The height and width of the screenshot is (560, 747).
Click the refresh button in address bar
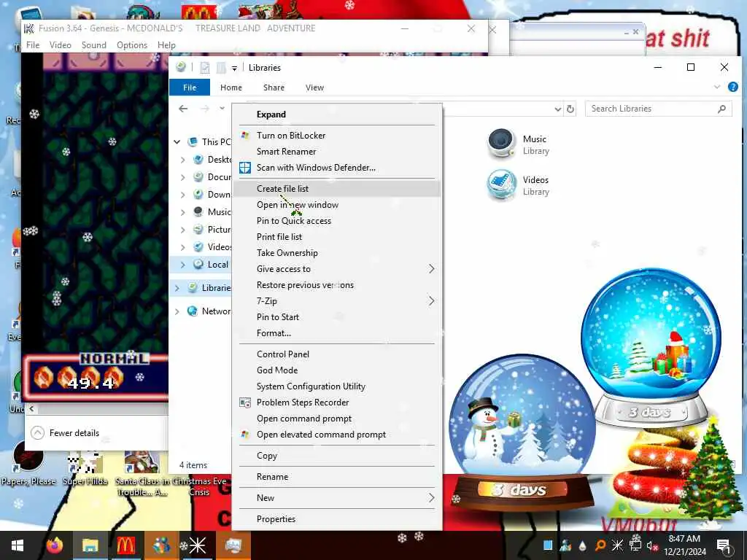tap(570, 109)
